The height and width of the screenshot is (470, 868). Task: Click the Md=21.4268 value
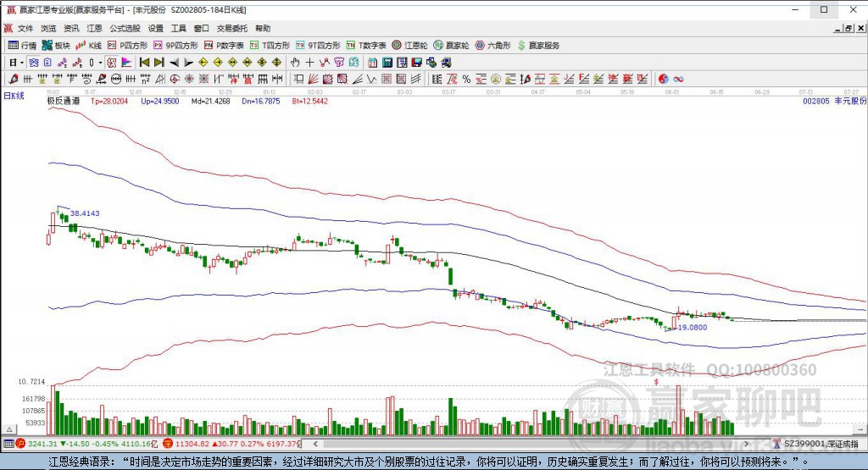[x=210, y=101]
